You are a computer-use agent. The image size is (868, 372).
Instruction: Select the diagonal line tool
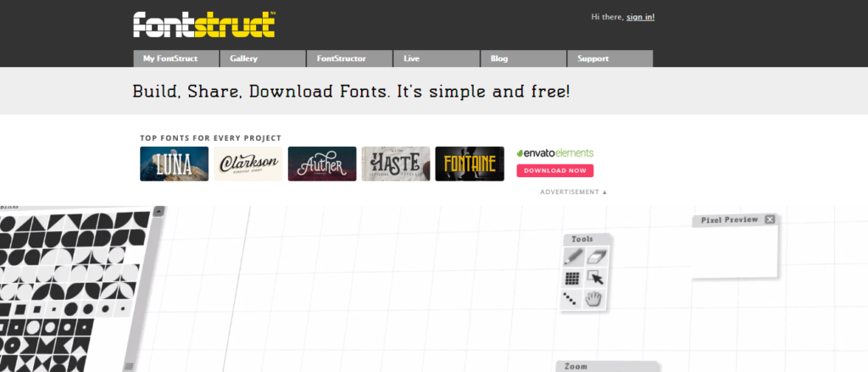pyautogui.click(x=573, y=299)
